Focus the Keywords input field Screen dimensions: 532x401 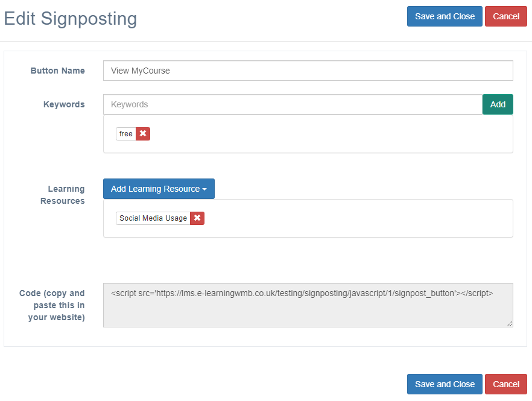(293, 104)
